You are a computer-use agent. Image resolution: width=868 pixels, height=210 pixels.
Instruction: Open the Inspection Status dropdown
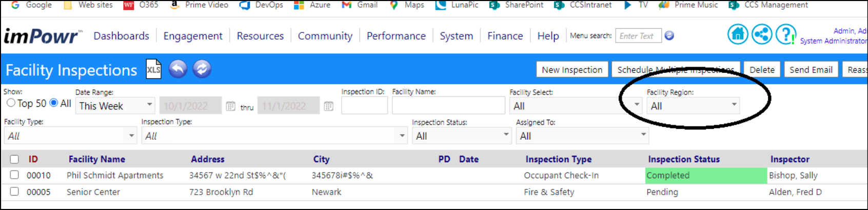pyautogui.click(x=462, y=136)
